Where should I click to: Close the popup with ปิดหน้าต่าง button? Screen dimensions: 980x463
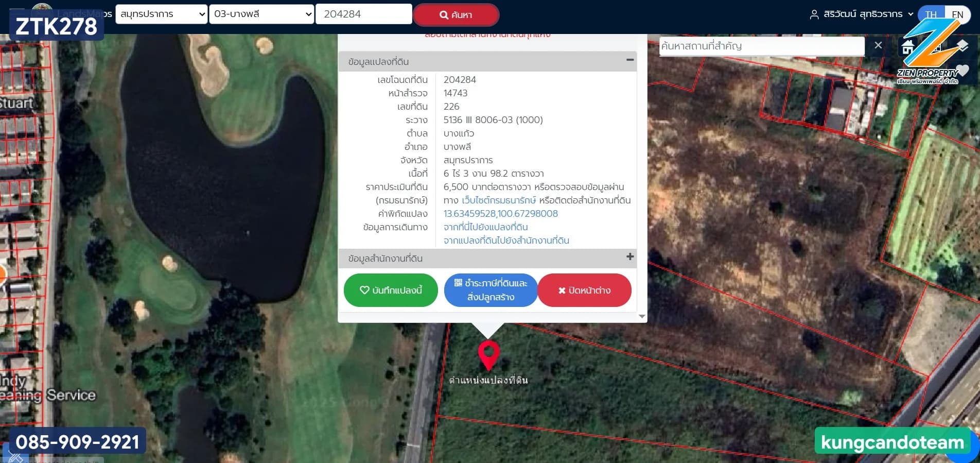tap(584, 290)
